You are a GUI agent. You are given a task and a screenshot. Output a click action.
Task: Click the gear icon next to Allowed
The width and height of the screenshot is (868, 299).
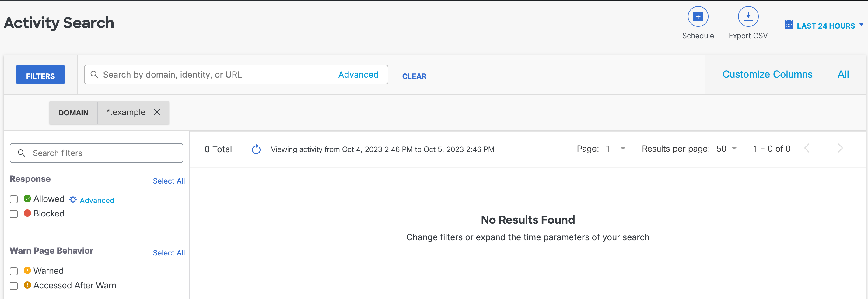click(x=73, y=200)
